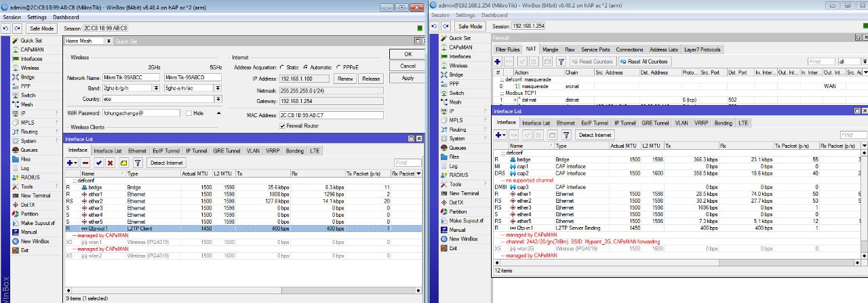Expand the Routing submenu in right WinBox sidebar

(487, 129)
